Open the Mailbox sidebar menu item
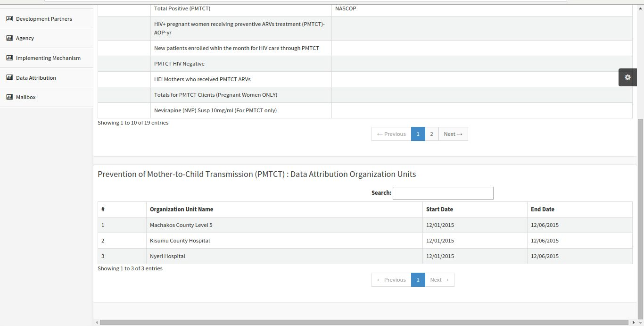This screenshot has height=326, width=644. (x=46, y=97)
